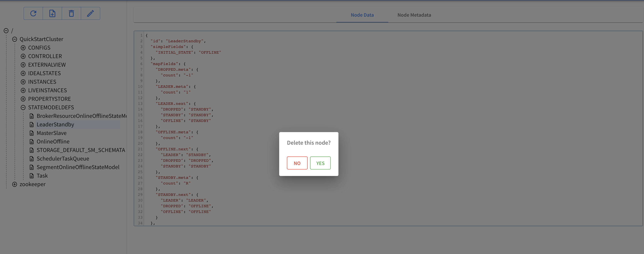Image resolution: width=644 pixels, height=254 pixels.
Task: Select the SegmentOnlineOfflineStateModel tree item
Action: click(78, 167)
